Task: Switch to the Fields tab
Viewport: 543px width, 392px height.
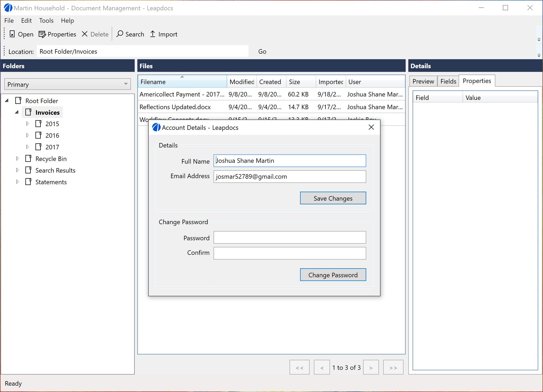Action: (x=448, y=81)
